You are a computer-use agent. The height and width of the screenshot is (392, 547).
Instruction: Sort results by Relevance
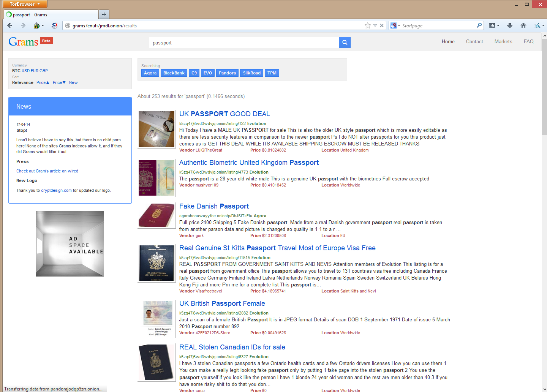[x=23, y=82]
